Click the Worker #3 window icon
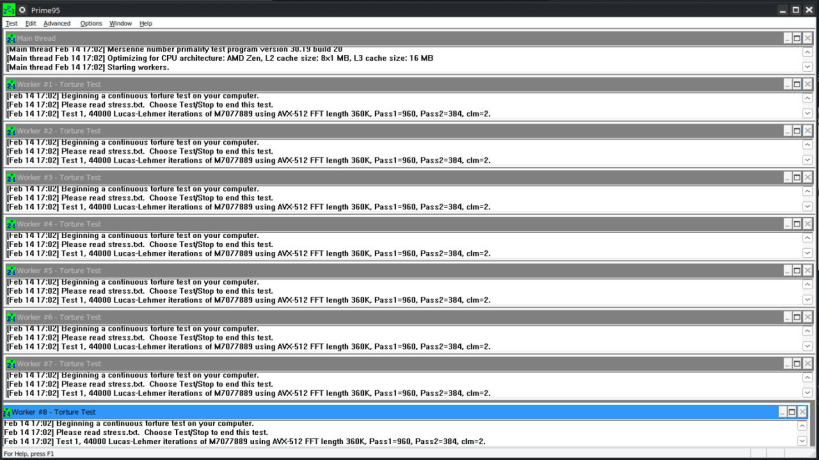Screen dimensions: 819x460 click(x=11, y=178)
